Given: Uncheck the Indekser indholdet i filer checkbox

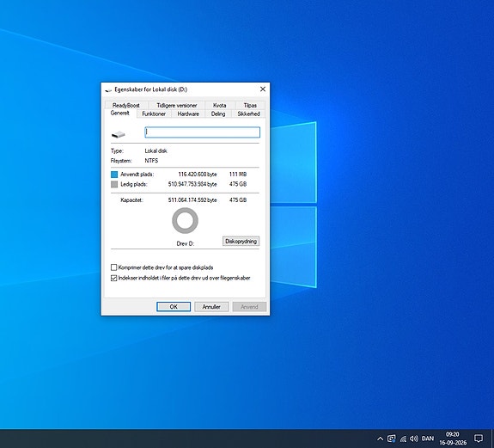Looking at the screenshot, I should coord(113,278).
